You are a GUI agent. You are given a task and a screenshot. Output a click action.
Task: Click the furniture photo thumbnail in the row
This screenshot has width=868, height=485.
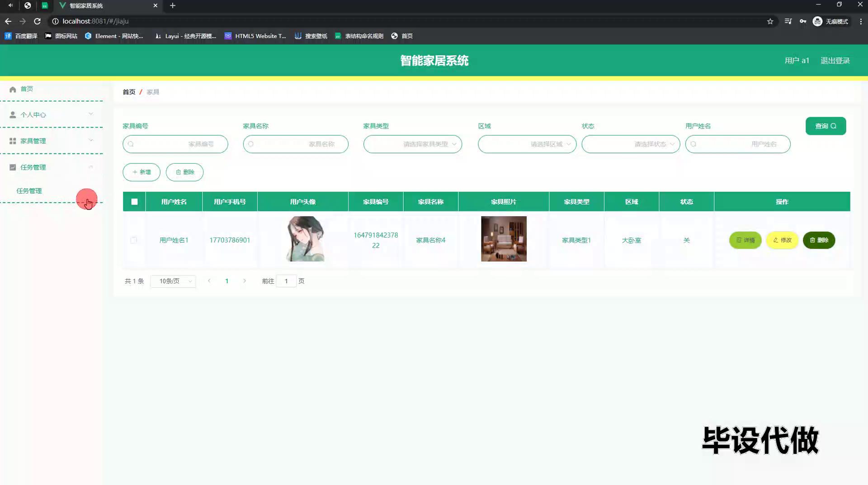click(504, 239)
